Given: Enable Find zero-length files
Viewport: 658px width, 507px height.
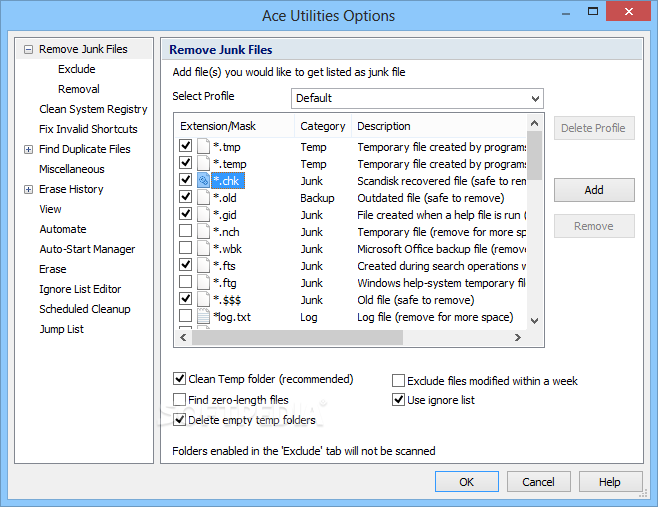Looking at the screenshot, I should coord(180,399).
